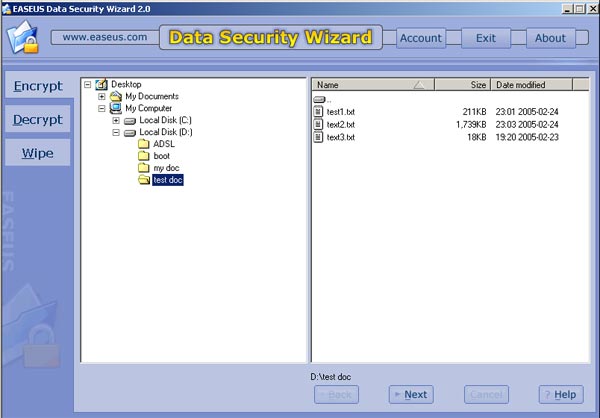Click the open test doc folder icon

point(144,180)
